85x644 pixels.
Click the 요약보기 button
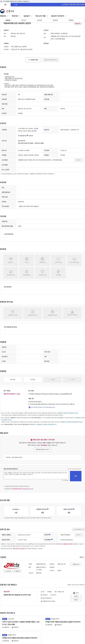[x=76, y=596]
